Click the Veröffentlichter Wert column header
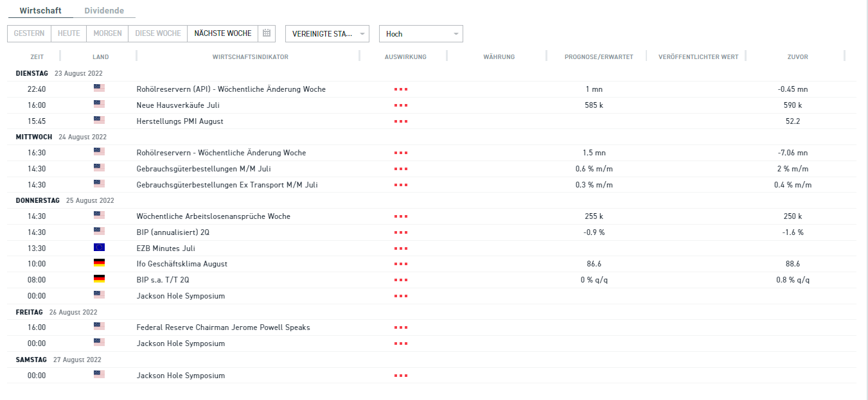The height and width of the screenshot is (400, 868). (x=698, y=57)
